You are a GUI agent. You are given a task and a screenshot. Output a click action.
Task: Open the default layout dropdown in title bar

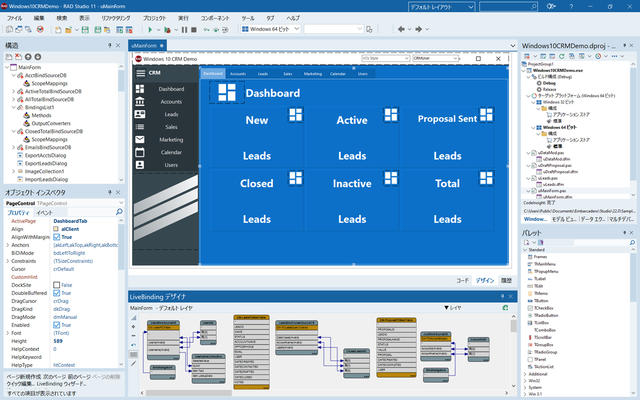coord(441,7)
